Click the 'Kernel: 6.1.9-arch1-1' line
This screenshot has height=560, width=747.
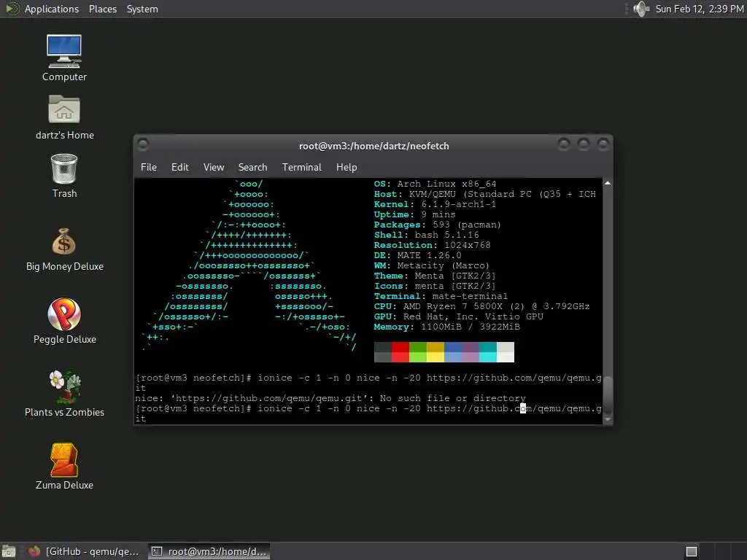tap(435, 204)
